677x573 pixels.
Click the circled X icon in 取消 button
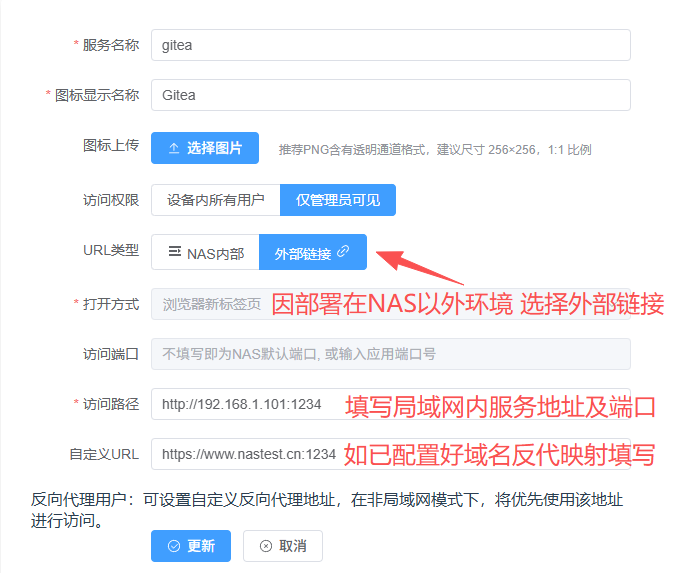tap(266, 546)
